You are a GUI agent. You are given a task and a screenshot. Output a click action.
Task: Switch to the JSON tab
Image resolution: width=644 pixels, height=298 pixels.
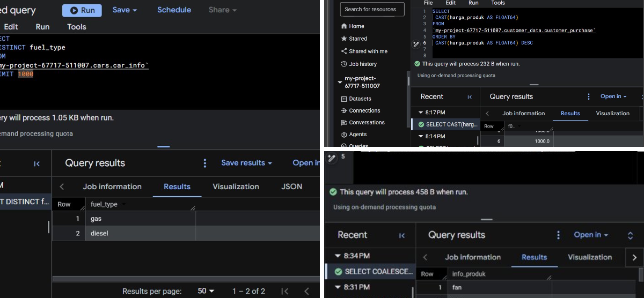click(291, 187)
